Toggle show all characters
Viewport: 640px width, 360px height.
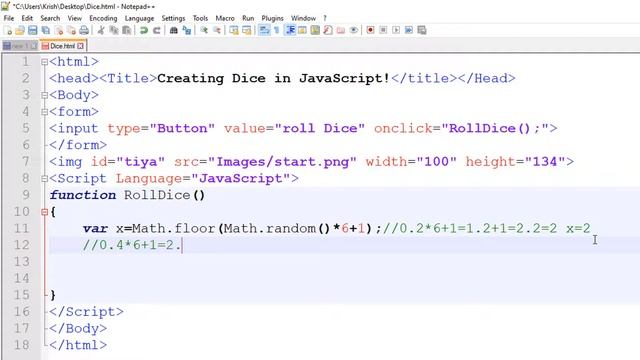coord(277,30)
